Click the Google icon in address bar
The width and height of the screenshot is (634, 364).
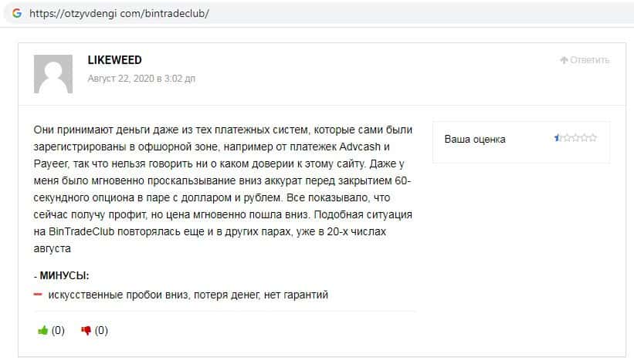point(16,14)
